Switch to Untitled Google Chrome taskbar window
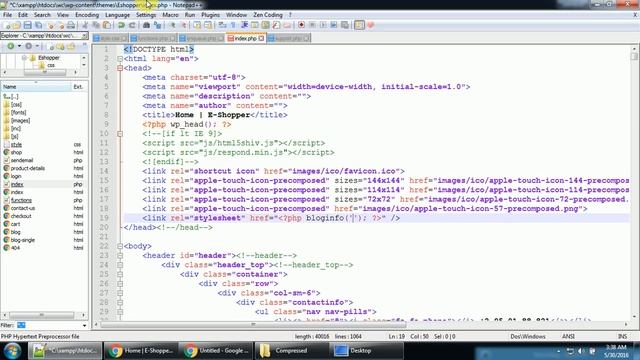This screenshot has width=640, height=360. click(x=216, y=351)
